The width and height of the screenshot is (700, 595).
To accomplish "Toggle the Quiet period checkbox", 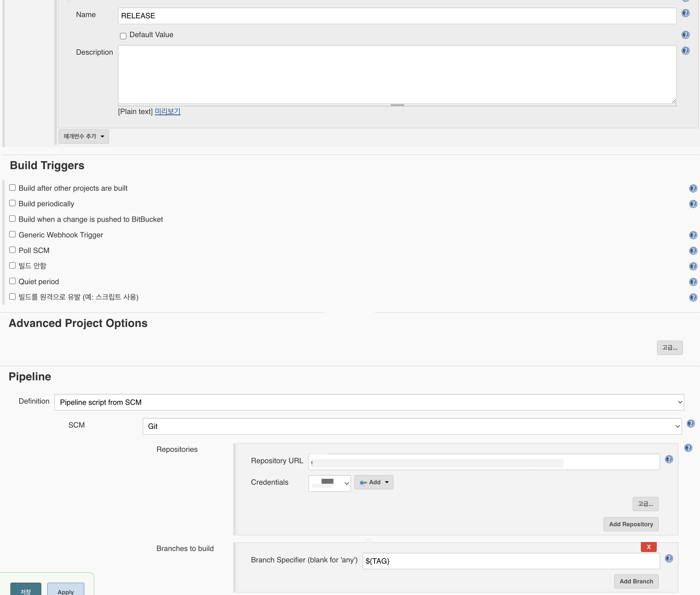I will point(12,281).
